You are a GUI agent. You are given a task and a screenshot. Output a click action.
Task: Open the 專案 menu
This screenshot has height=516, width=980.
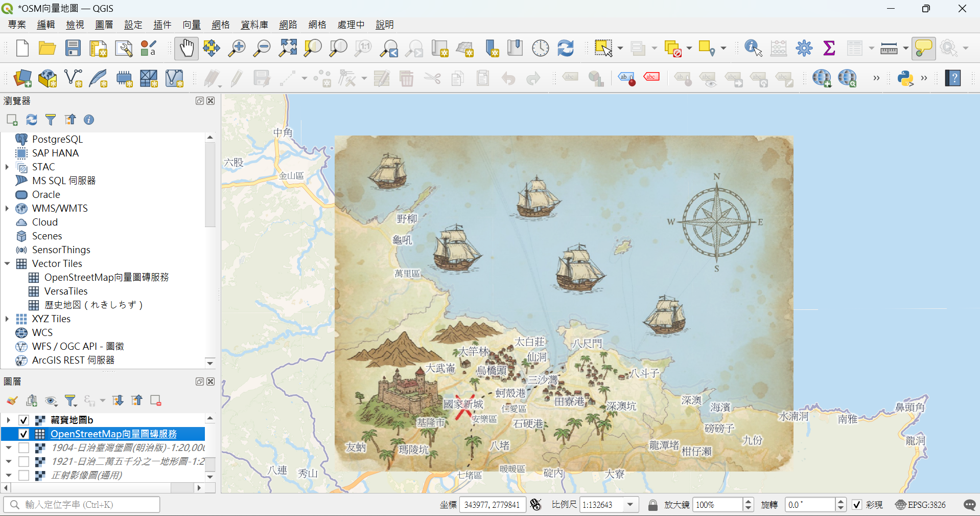click(17, 25)
